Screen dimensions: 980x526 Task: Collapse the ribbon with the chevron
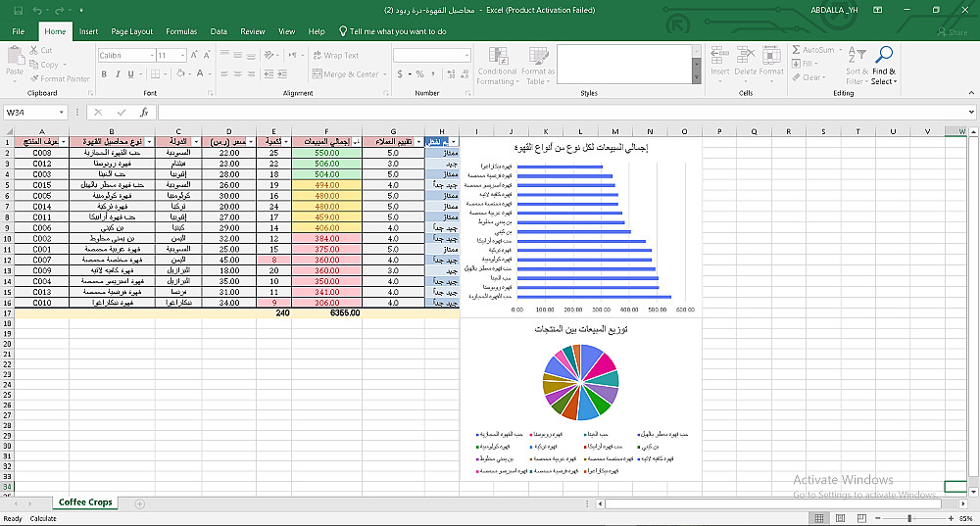[971, 93]
